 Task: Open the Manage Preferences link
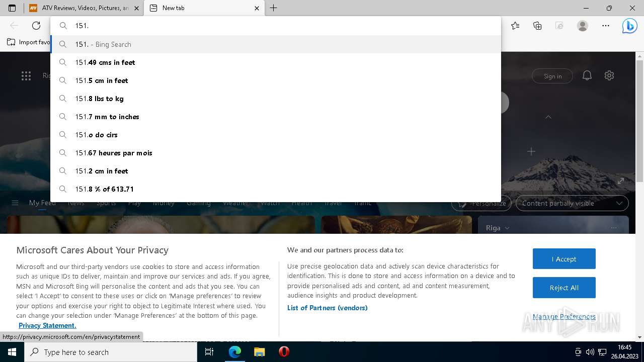(x=564, y=316)
